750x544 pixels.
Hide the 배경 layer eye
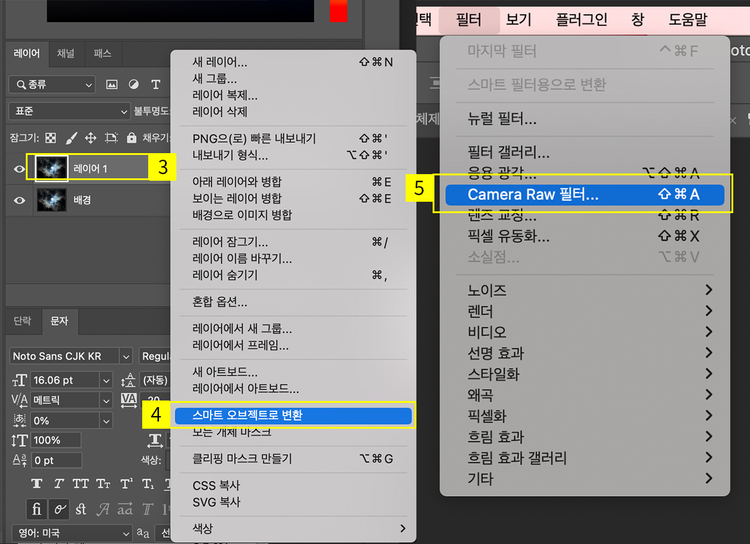pos(19,200)
